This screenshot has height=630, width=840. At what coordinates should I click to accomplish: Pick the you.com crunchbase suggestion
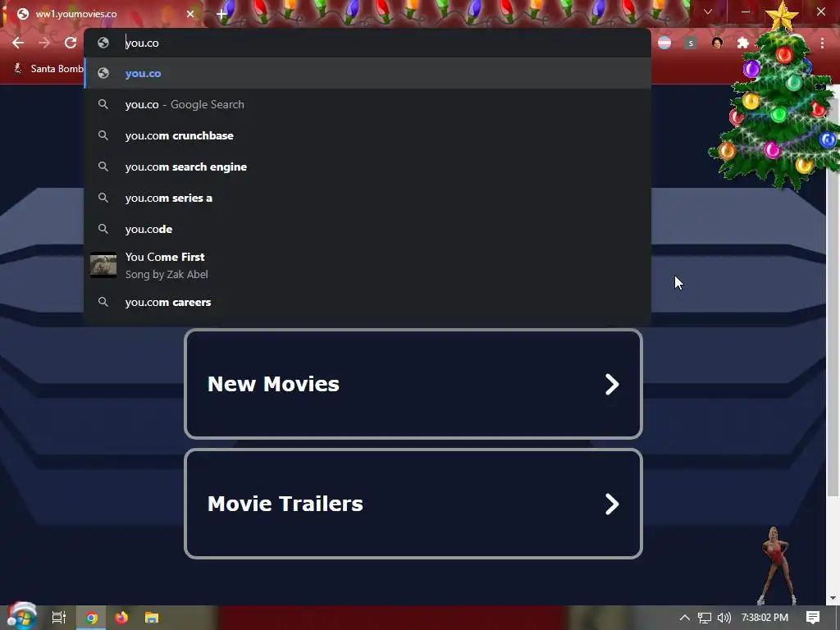pos(367,135)
